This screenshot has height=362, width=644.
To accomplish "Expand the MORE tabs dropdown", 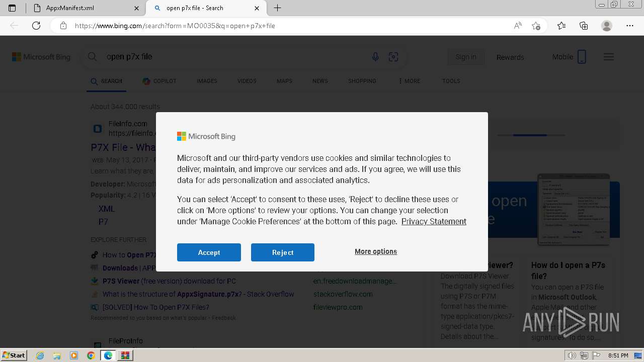I will [x=409, y=81].
